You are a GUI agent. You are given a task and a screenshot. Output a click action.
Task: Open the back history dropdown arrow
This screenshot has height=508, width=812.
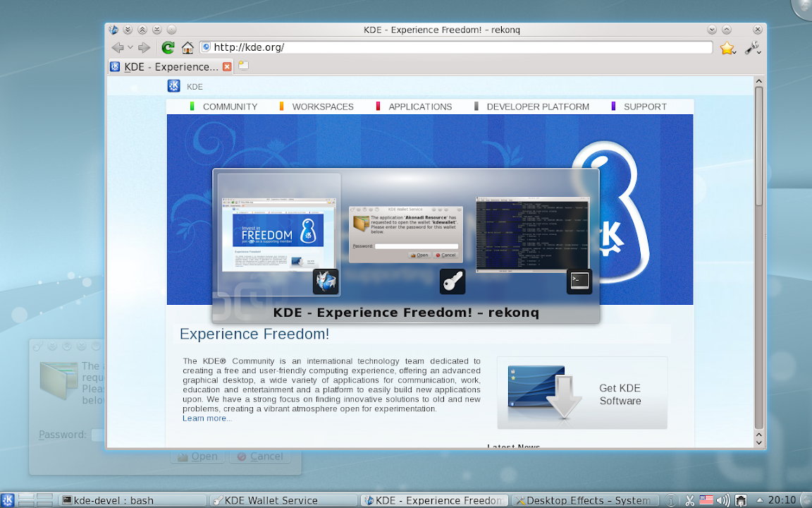(130, 48)
